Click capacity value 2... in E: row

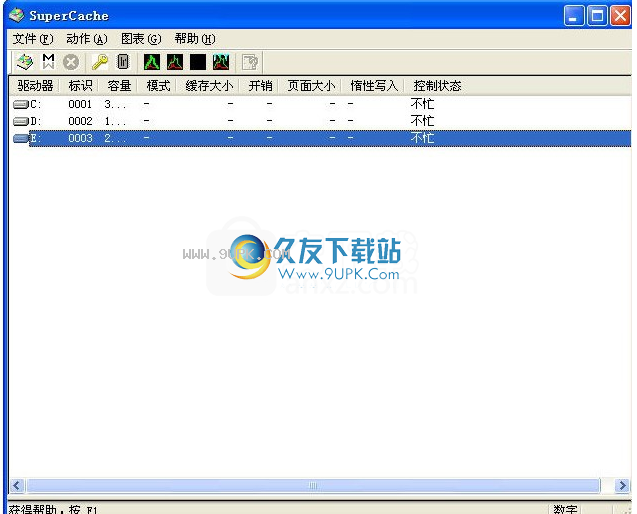click(x=115, y=139)
